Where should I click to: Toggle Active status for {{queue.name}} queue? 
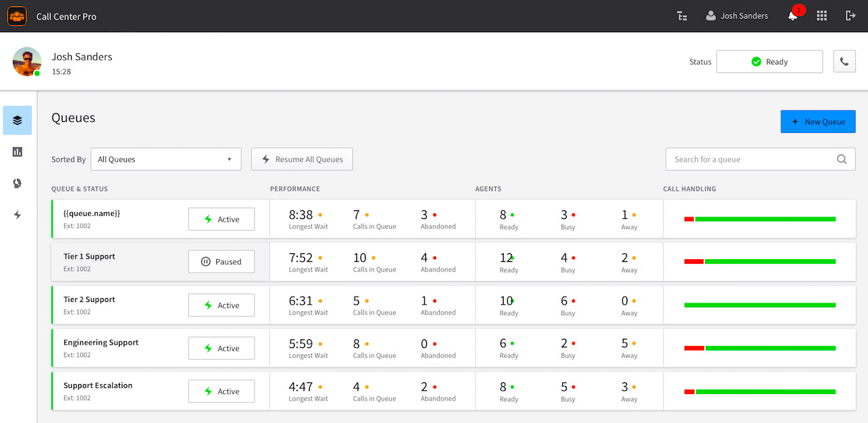click(221, 219)
